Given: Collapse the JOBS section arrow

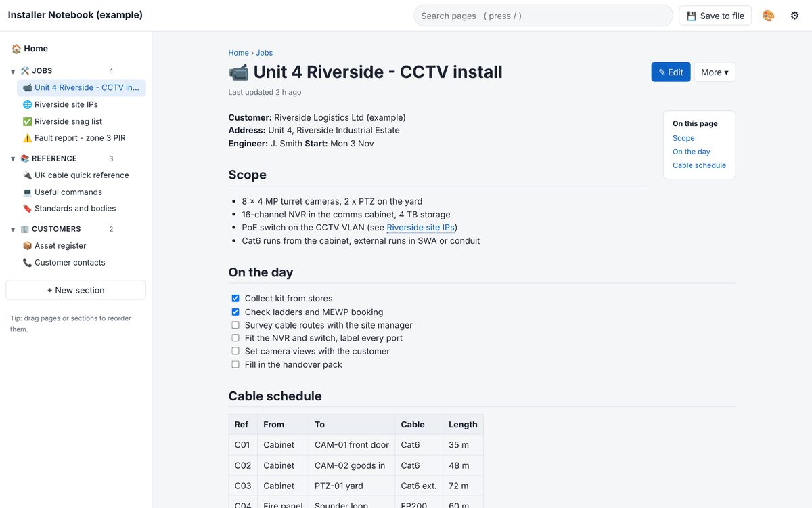Looking at the screenshot, I should pyautogui.click(x=13, y=72).
